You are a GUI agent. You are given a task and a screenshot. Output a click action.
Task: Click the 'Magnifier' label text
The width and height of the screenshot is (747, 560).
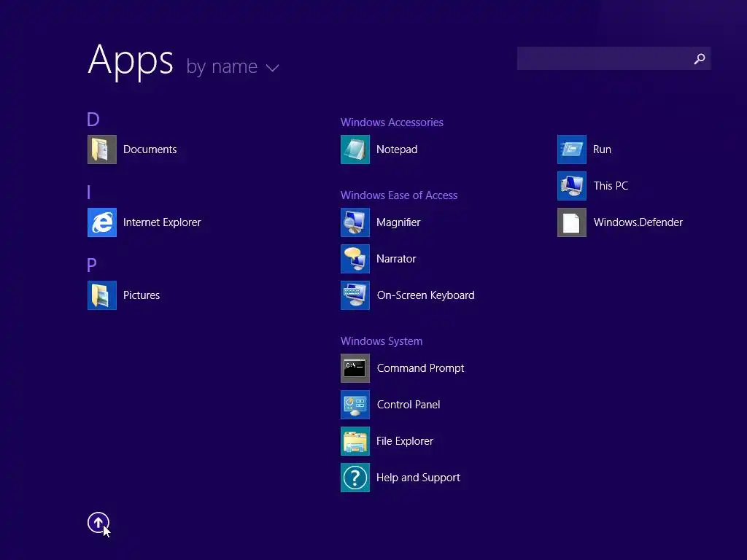coord(398,222)
